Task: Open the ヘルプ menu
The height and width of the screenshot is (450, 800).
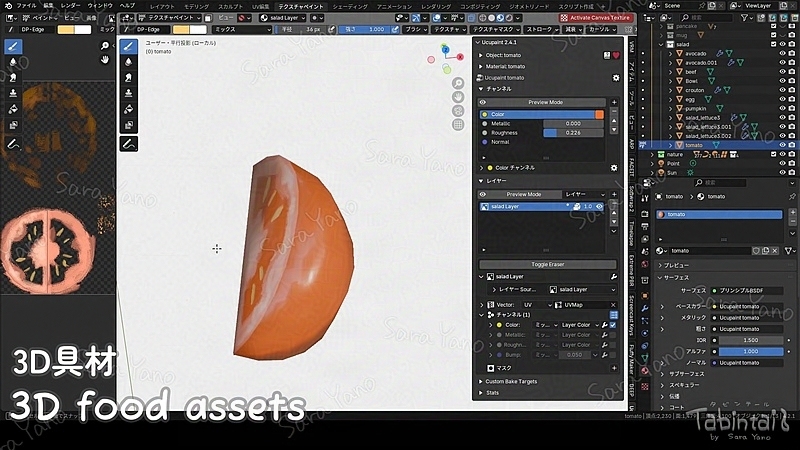Action: pyautogui.click(x=127, y=6)
